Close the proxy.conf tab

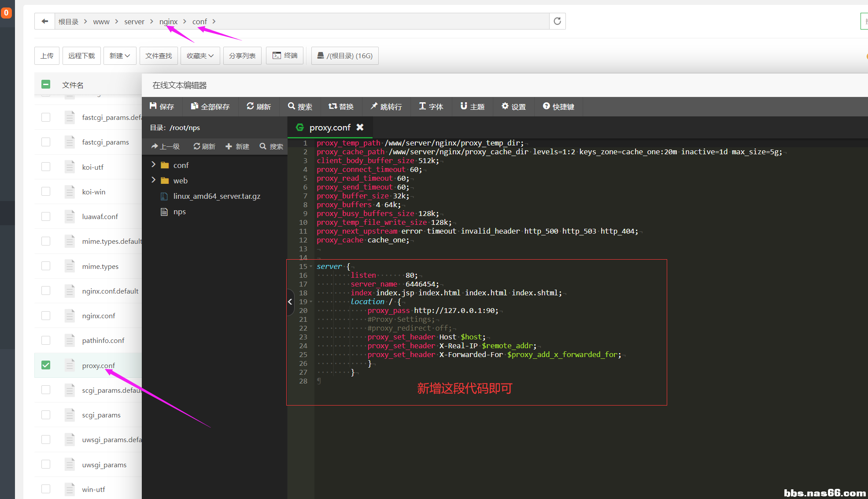pyautogui.click(x=360, y=127)
